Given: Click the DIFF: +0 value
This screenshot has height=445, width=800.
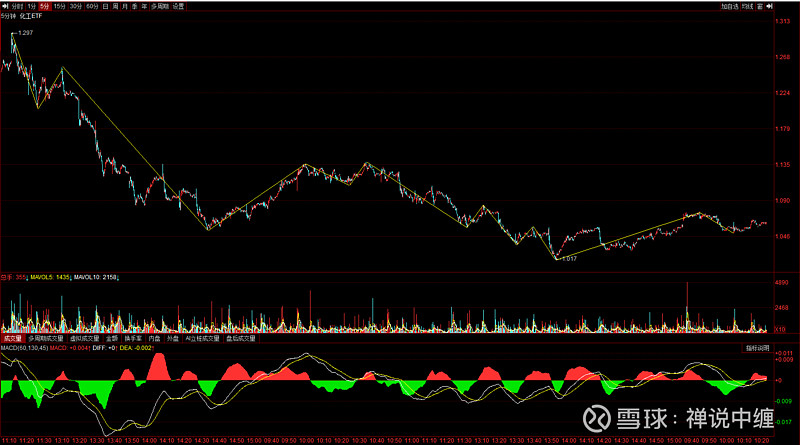Looking at the screenshot, I should (x=104, y=348).
